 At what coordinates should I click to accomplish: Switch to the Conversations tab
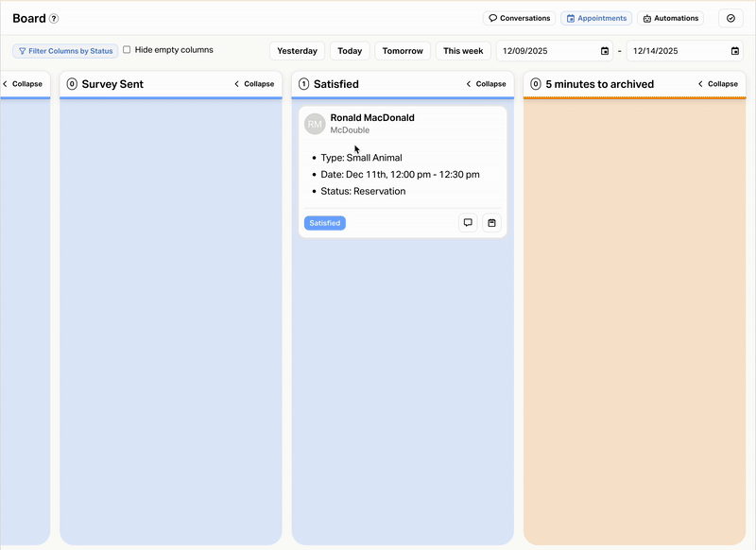520,18
